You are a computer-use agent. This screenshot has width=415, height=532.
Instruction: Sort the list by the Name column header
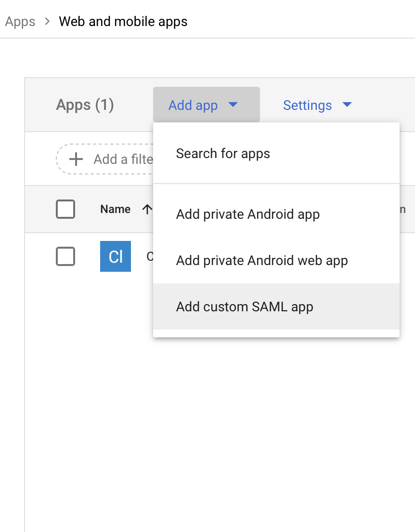click(115, 209)
